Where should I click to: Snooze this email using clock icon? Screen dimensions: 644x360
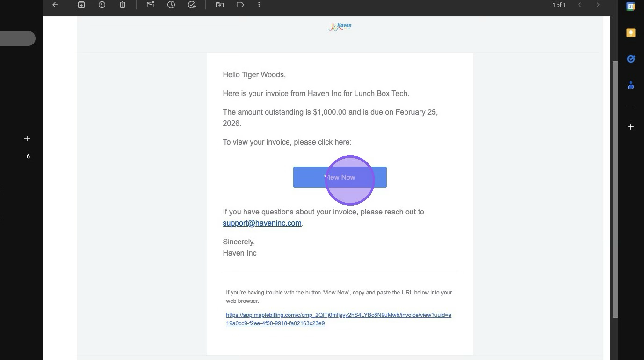point(171,5)
